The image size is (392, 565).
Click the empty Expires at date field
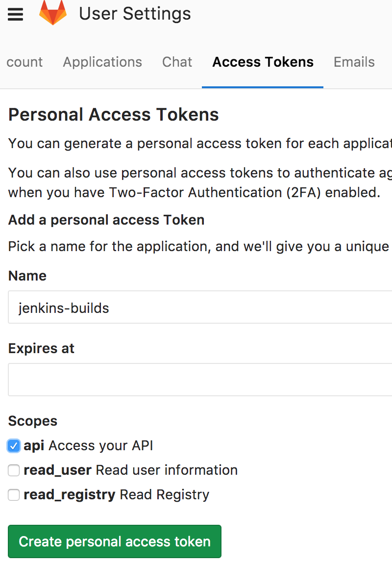(200, 380)
